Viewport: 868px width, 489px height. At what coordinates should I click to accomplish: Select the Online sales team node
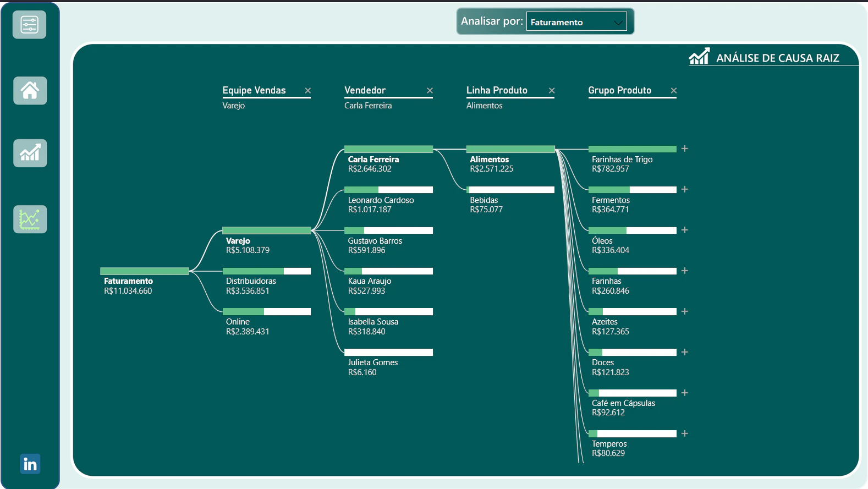coord(267,322)
